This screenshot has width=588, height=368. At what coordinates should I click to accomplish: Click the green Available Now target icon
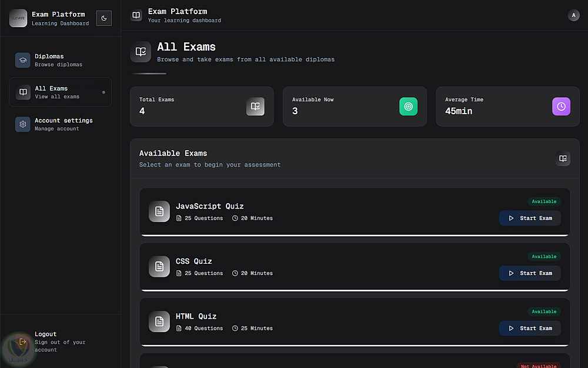coord(408,107)
